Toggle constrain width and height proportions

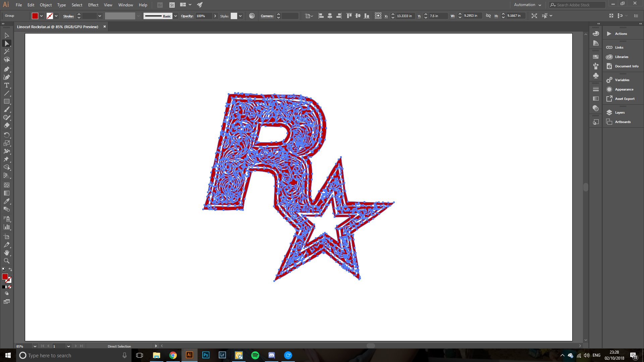[488, 16]
